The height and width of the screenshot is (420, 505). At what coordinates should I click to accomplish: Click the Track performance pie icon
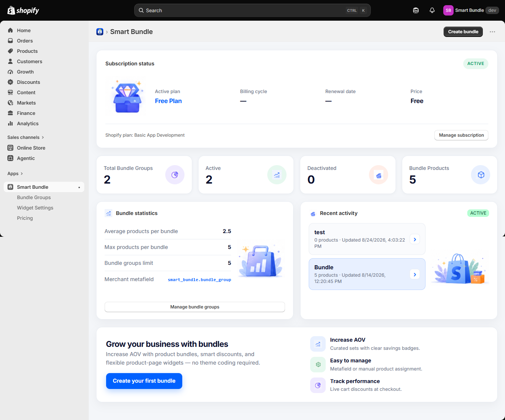click(x=318, y=385)
